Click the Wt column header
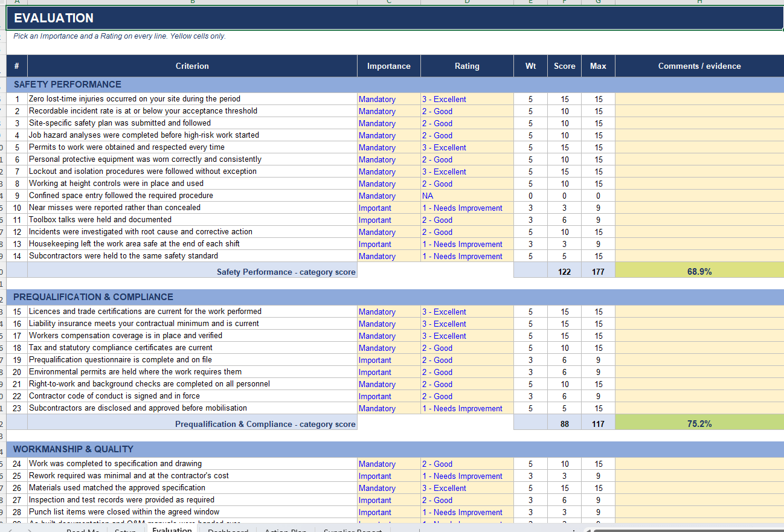Screen dimensions: 784x532 [x=530, y=66]
